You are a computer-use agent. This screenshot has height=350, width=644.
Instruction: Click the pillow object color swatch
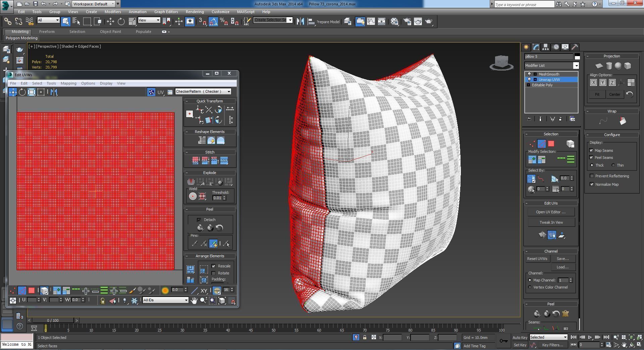coord(577,56)
